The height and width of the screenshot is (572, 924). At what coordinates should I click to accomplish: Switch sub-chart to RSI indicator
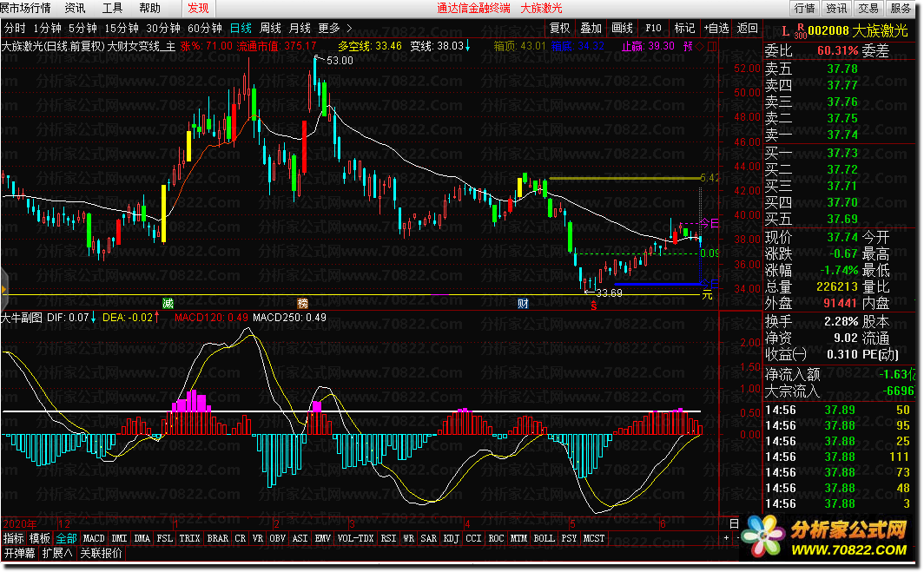click(388, 538)
